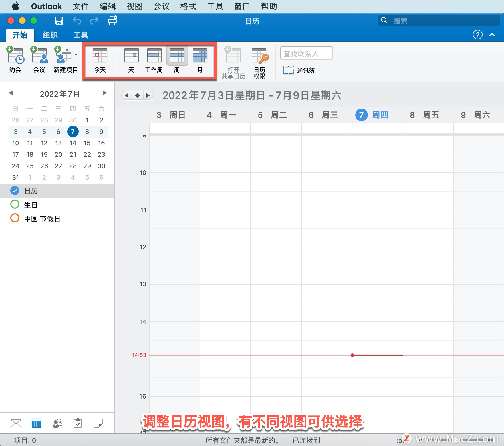The width and height of the screenshot is (504, 446).
Task: Click the 项目: 0 status text
Action: pos(25,440)
